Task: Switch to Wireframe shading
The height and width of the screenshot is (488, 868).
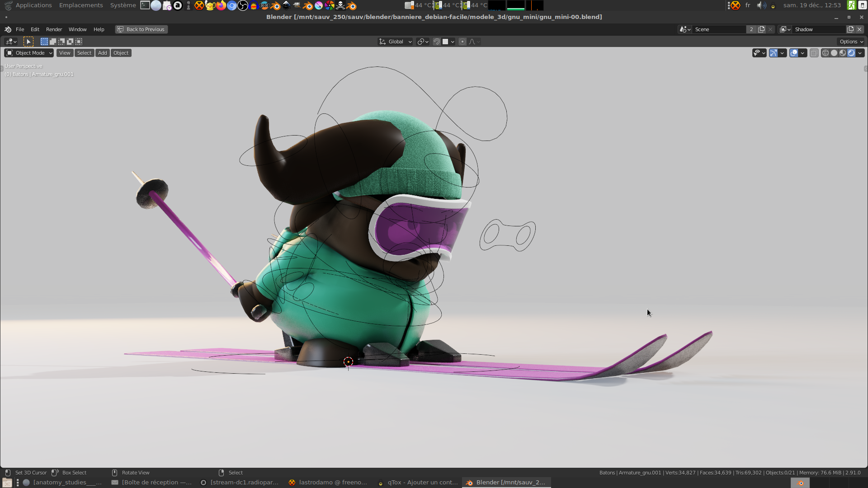Action: (x=826, y=53)
